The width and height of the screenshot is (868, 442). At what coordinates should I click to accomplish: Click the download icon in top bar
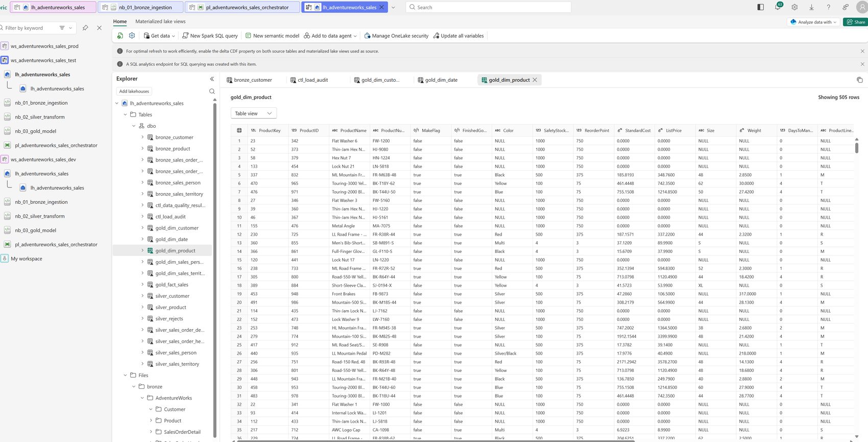click(811, 7)
